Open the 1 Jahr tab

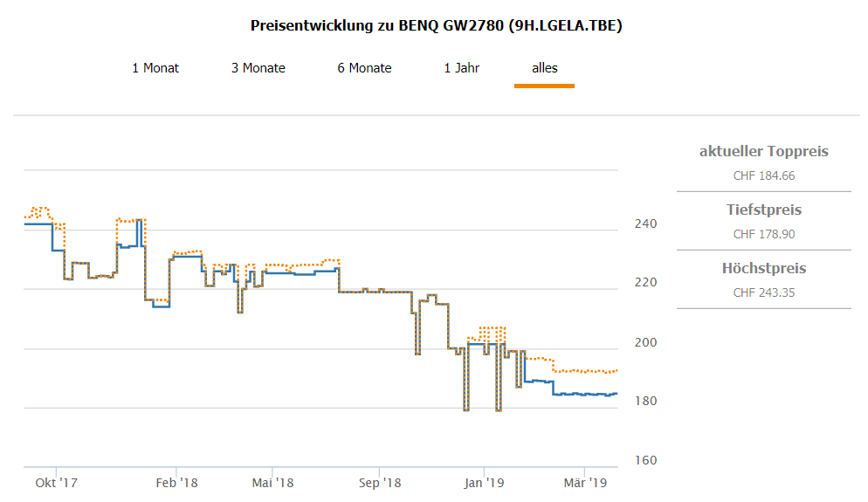(462, 68)
